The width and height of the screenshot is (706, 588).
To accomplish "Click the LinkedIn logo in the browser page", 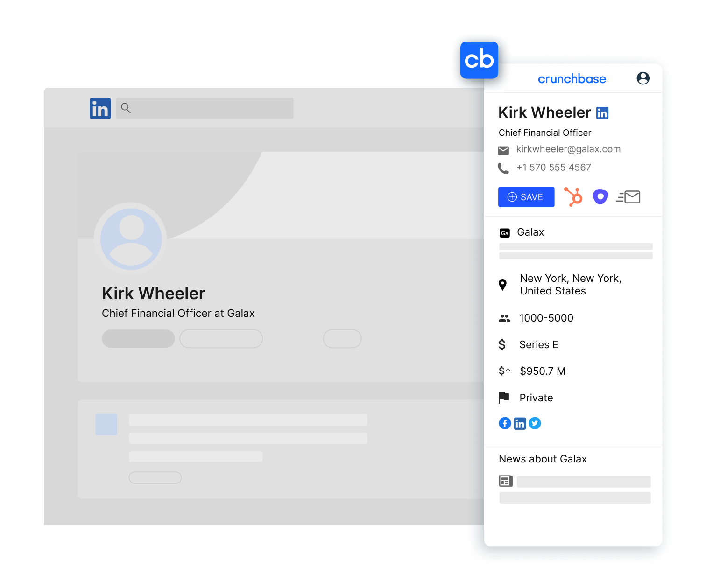I will pyautogui.click(x=100, y=108).
